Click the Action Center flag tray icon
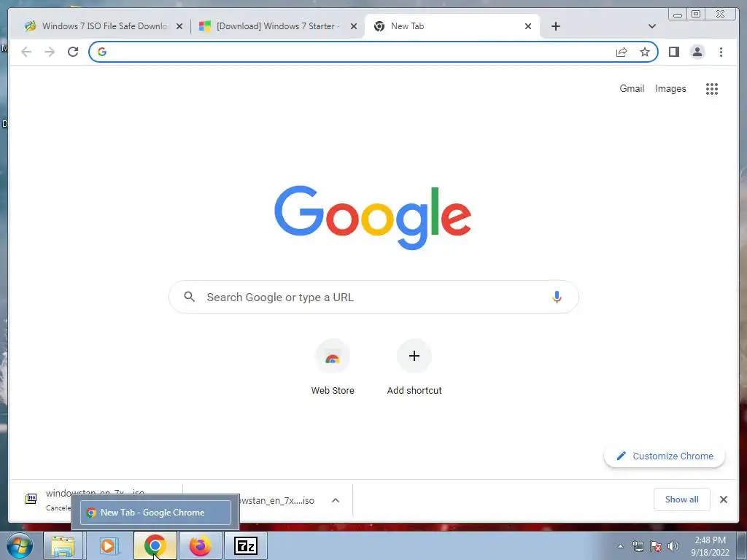The height and width of the screenshot is (560, 747). click(656, 545)
